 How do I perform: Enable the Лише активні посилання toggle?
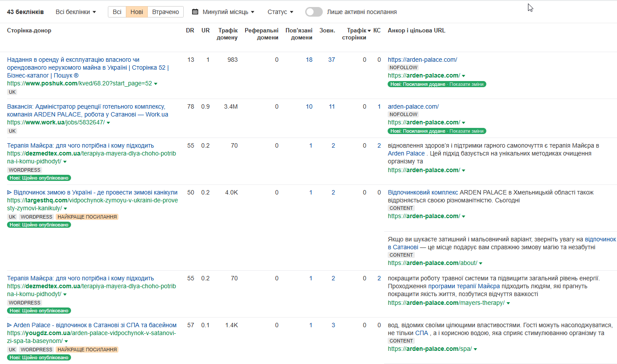[x=314, y=12]
